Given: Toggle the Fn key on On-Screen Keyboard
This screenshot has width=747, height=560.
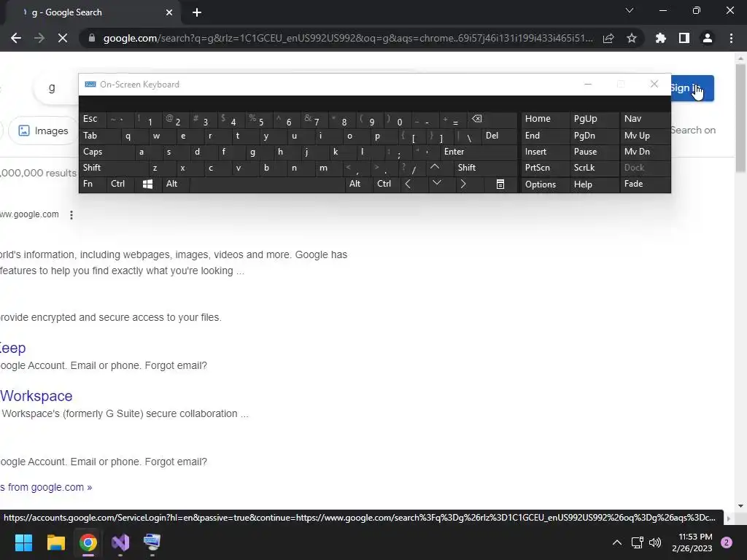Looking at the screenshot, I should [93, 184].
